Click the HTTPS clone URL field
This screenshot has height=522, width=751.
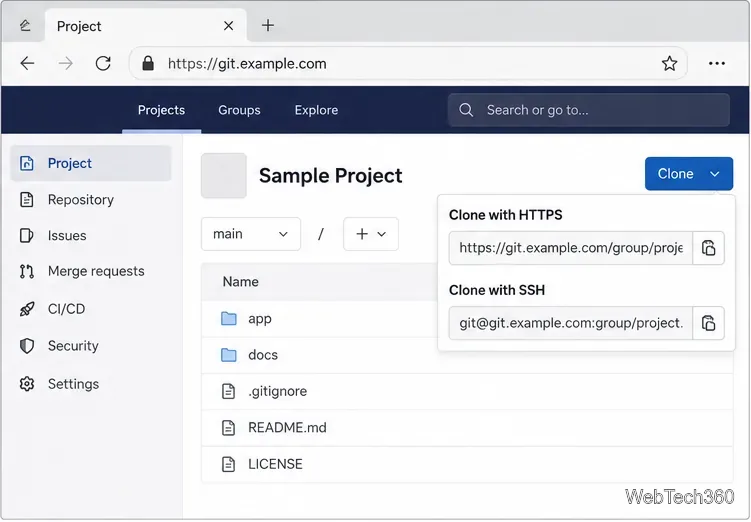coord(571,248)
